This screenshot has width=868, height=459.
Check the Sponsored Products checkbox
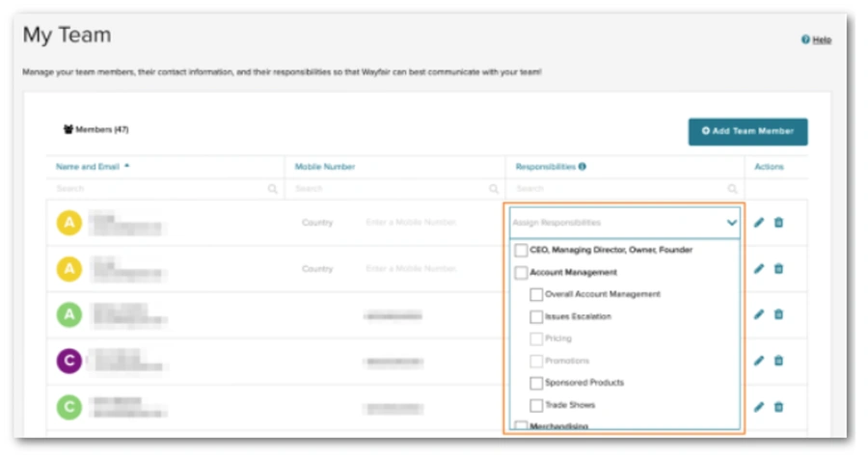point(536,383)
